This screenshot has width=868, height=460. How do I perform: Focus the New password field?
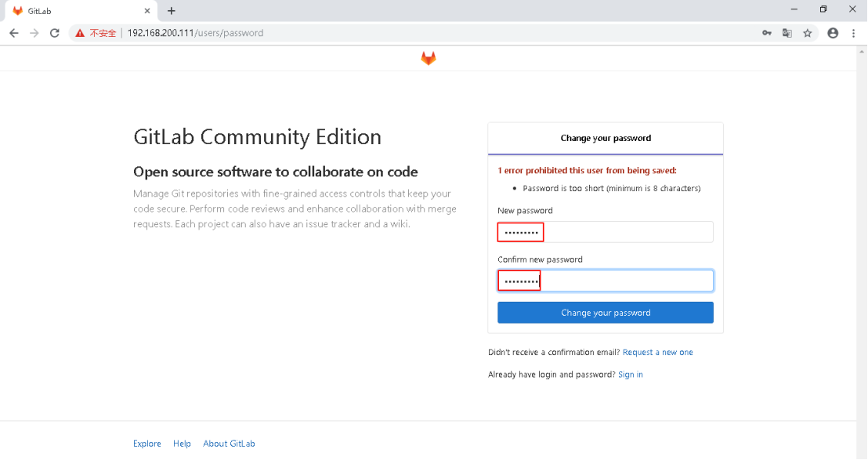605,232
